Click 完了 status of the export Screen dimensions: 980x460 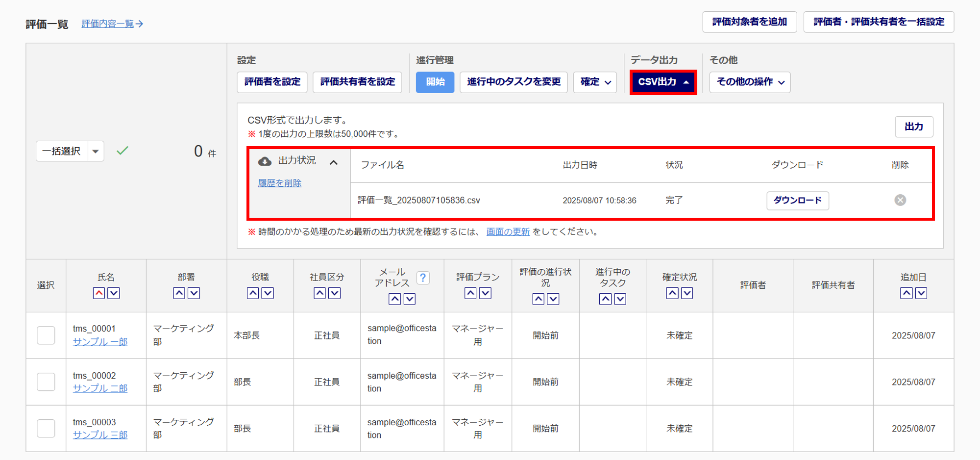point(674,200)
